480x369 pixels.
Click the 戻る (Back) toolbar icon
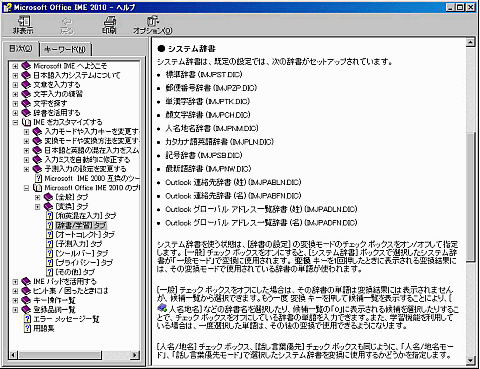click(x=67, y=25)
